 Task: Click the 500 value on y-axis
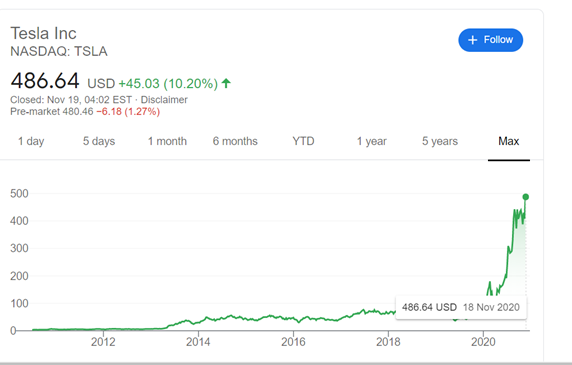tap(19, 193)
